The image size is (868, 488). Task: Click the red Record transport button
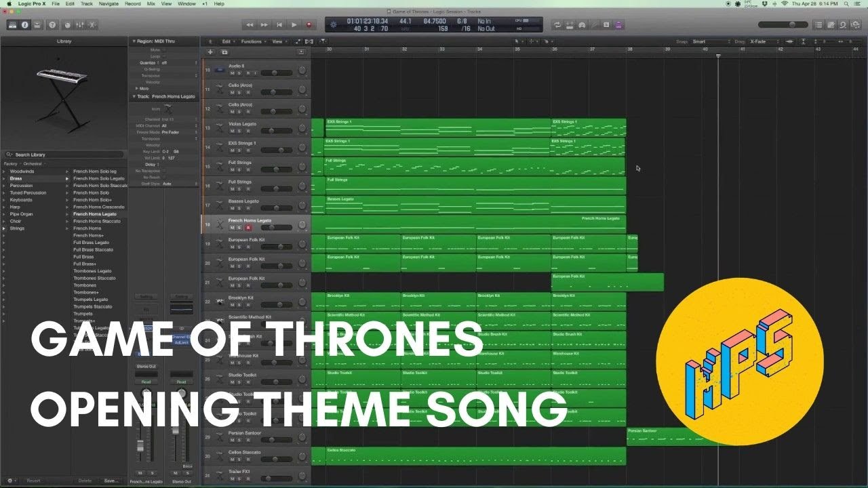point(309,25)
